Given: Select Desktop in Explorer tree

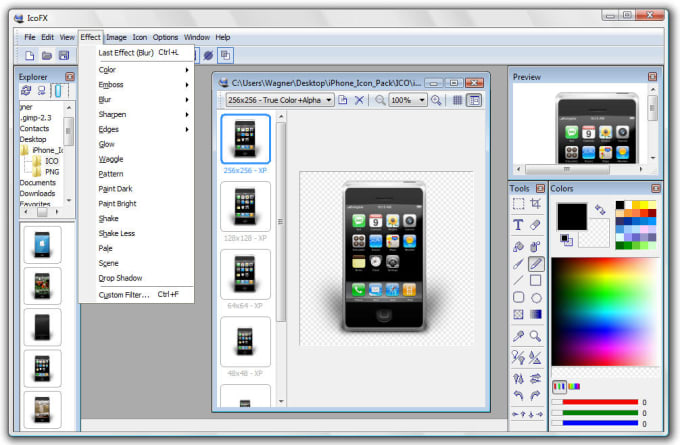Looking at the screenshot, I should coord(33,139).
